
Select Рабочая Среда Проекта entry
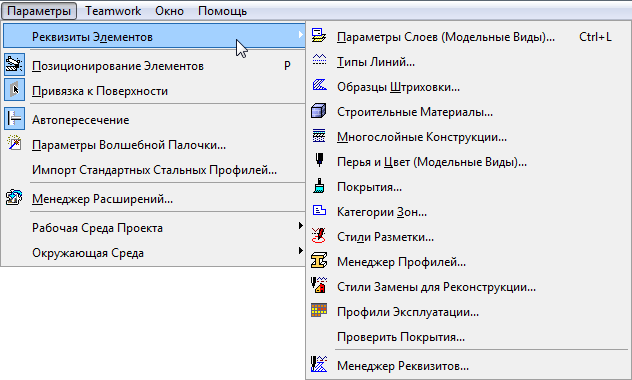(x=98, y=228)
